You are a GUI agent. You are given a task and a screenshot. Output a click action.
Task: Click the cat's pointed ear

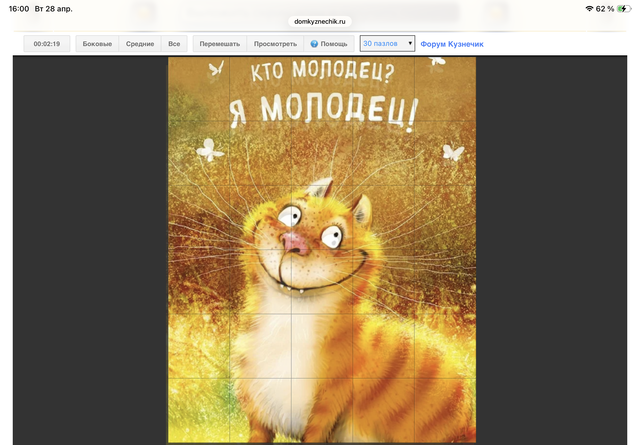point(320,189)
